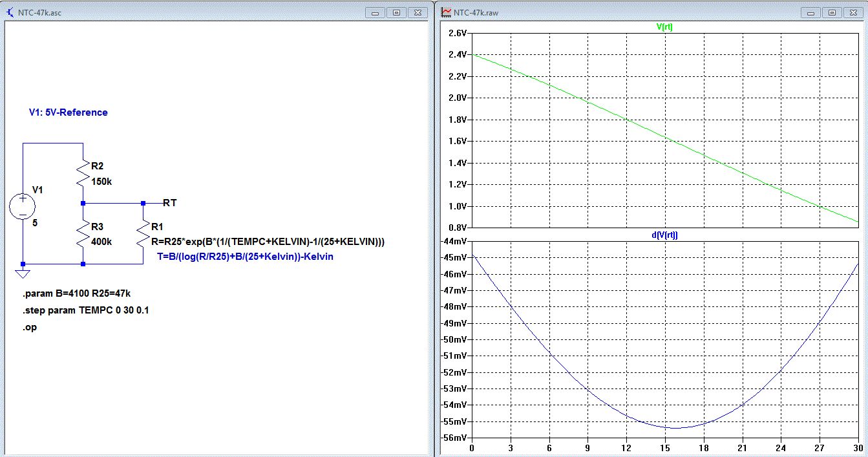Click the 150k value of R2
The image size is (868, 457).
[101, 182]
